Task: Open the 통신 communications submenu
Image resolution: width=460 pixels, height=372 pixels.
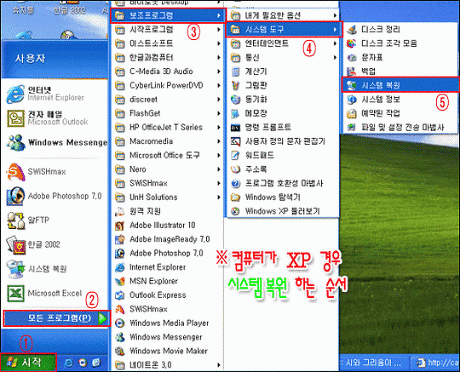Action: click(x=283, y=57)
